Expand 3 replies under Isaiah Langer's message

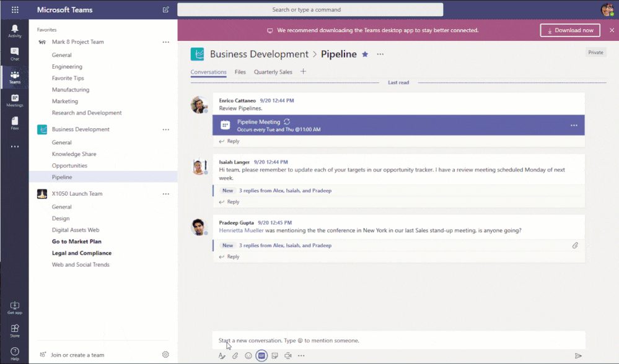click(x=285, y=191)
